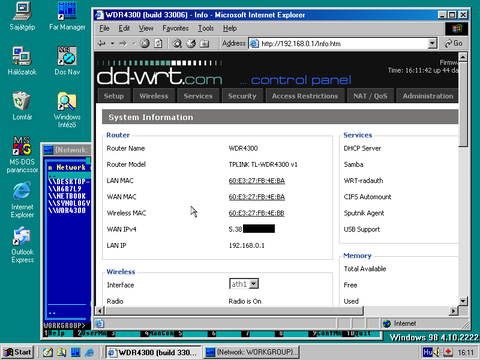Click the Wireless MAC address link
Viewport: 480px width, 360px height.
[x=256, y=213]
